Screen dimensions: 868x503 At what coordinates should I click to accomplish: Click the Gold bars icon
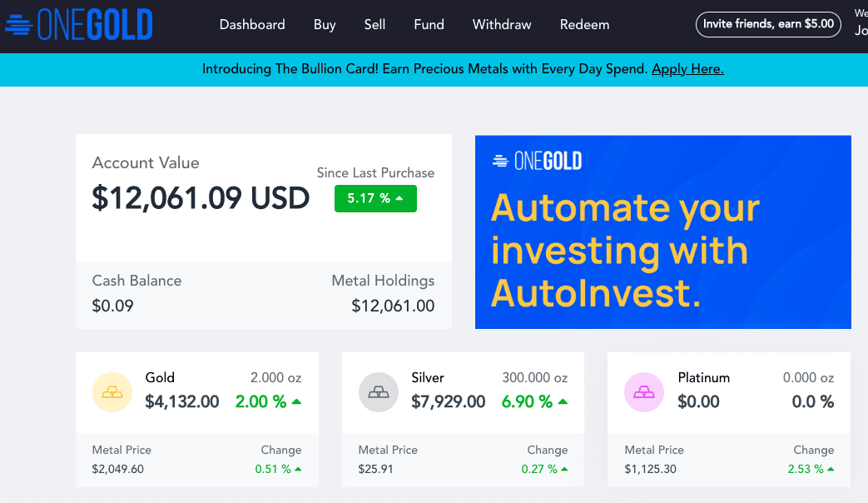pyautogui.click(x=112, y=392)
